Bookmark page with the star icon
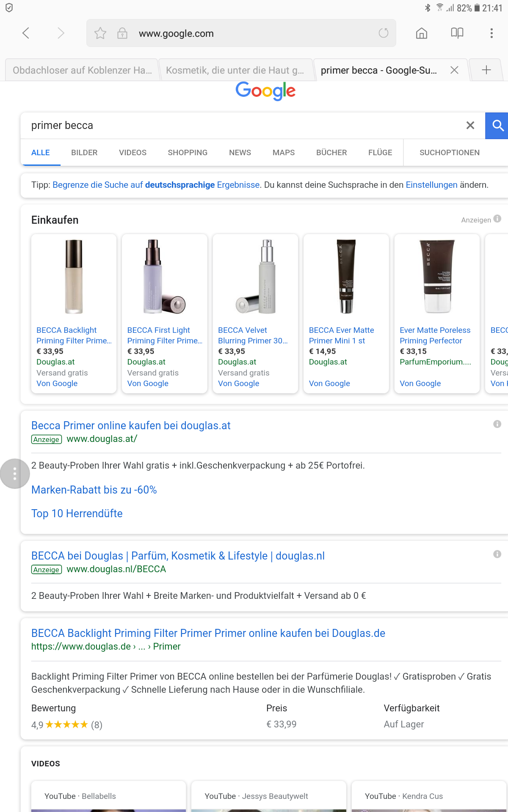Viewport: 508px width, 812px height. [x=100, y=33]
